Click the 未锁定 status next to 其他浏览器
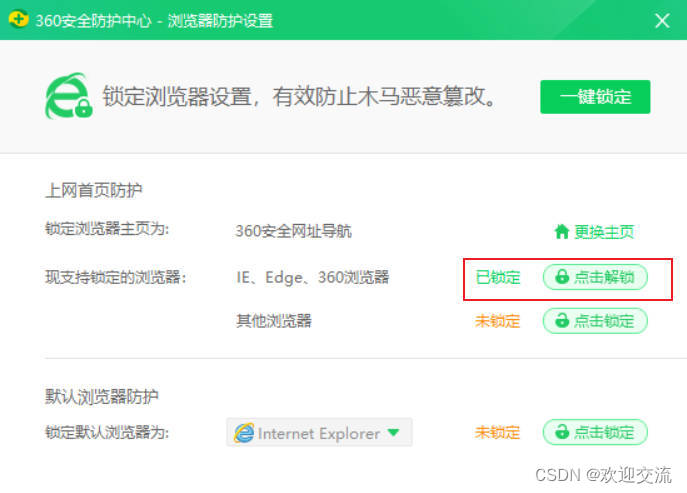 [497, 321]
